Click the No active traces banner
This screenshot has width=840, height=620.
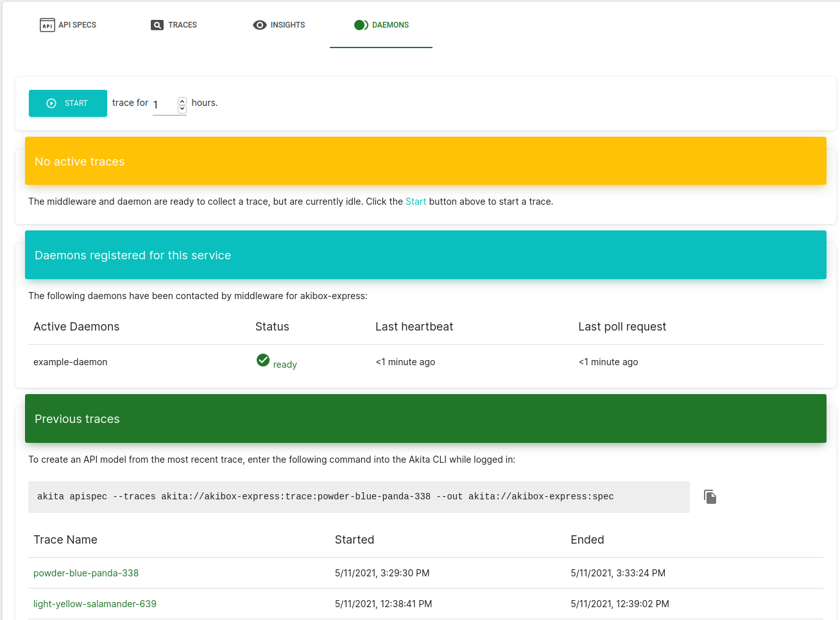coord(425,161)
